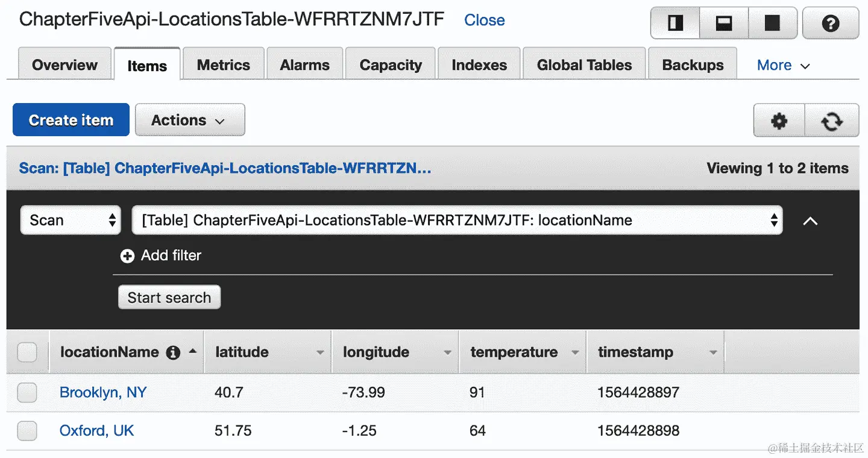Viewport: 868px width, 458px height.
Task: Click the temperature column header label
Action: [x=514, y=353]
